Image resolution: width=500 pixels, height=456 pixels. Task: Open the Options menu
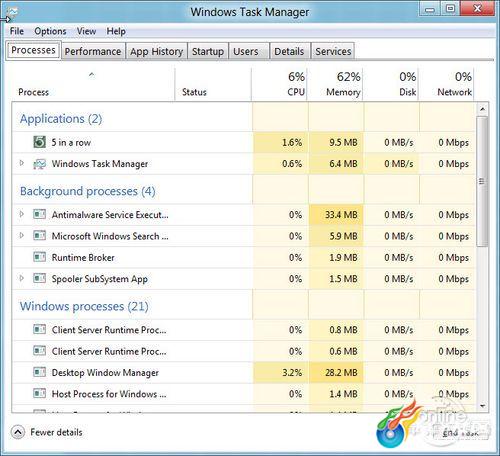pos(50,31)
